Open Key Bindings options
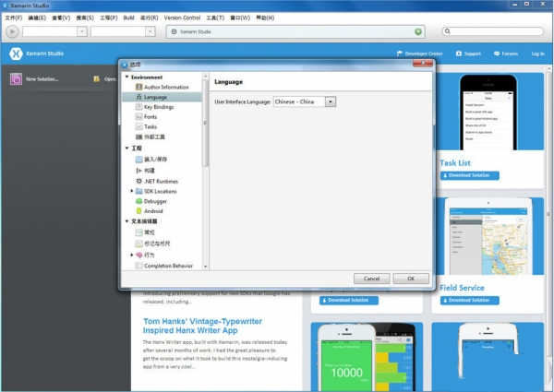Image resolution: width=554 pixels, height=392 pixels. click(159, 107)
